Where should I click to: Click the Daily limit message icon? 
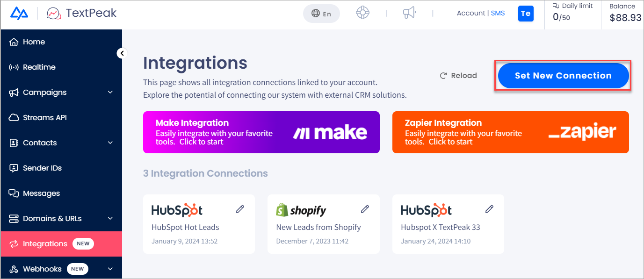coord(556,6)
